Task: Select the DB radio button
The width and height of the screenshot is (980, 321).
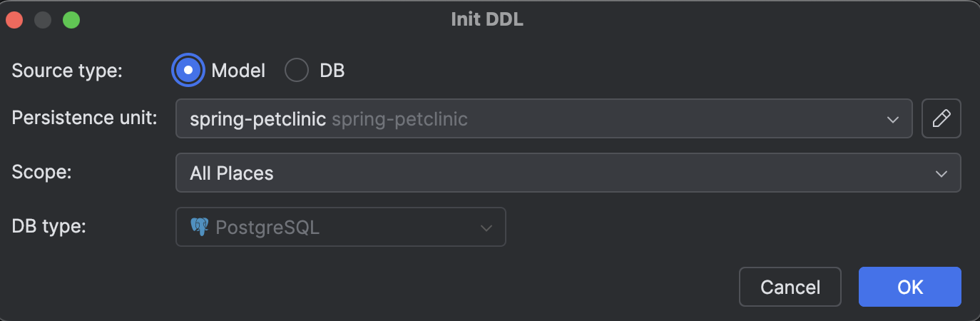Action: 297,71
